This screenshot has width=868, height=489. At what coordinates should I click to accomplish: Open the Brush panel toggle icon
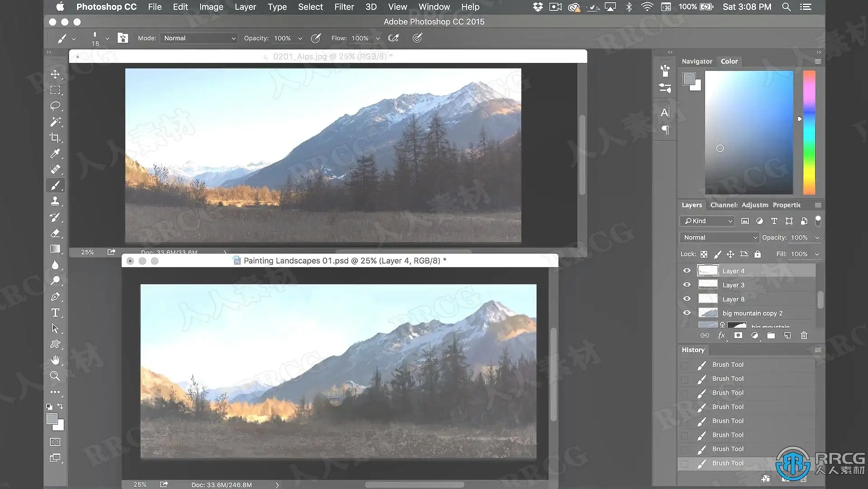[123, 38]
